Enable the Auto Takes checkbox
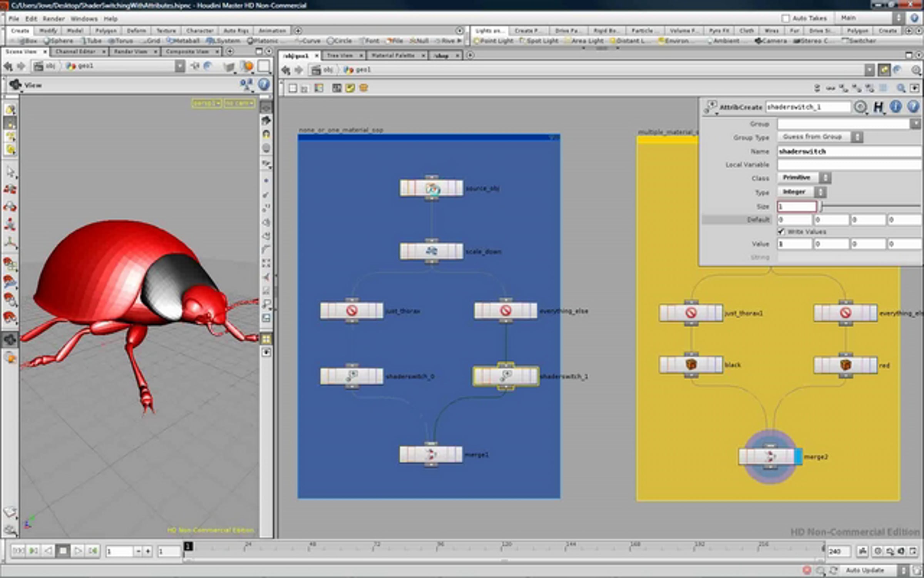924x578 pixels. 786,18
